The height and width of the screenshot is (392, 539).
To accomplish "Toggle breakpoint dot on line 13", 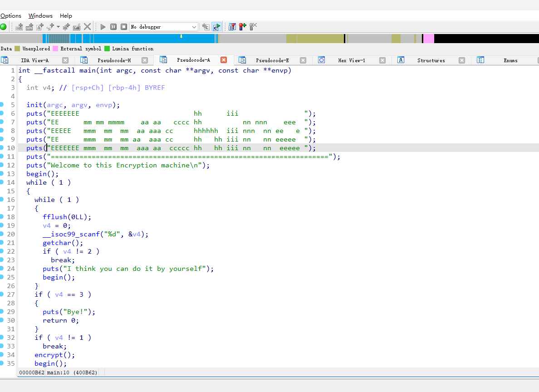I will tap(2, 173).
